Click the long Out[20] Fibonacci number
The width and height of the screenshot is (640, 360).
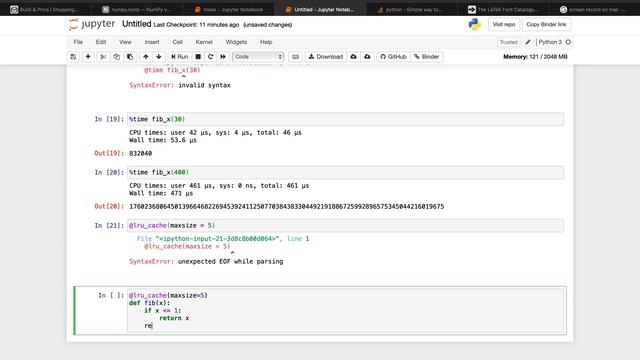pyautogui.click(x=287, y=207)
